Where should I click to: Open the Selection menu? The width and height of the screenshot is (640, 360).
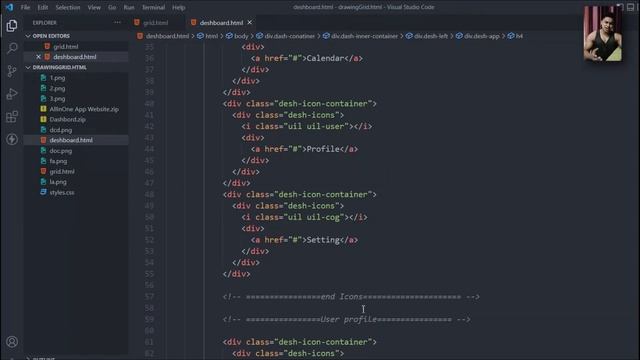click(x=68, y=7)
